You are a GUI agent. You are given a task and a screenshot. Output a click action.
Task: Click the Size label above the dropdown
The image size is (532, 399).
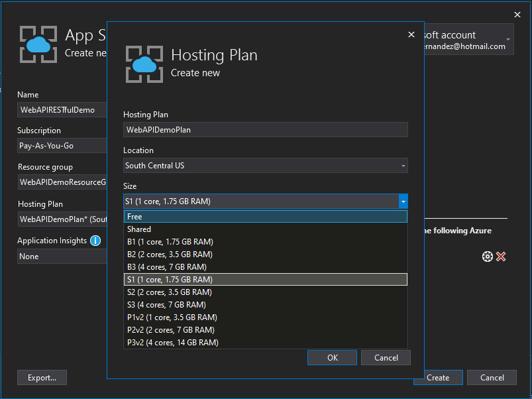point(130,186)
